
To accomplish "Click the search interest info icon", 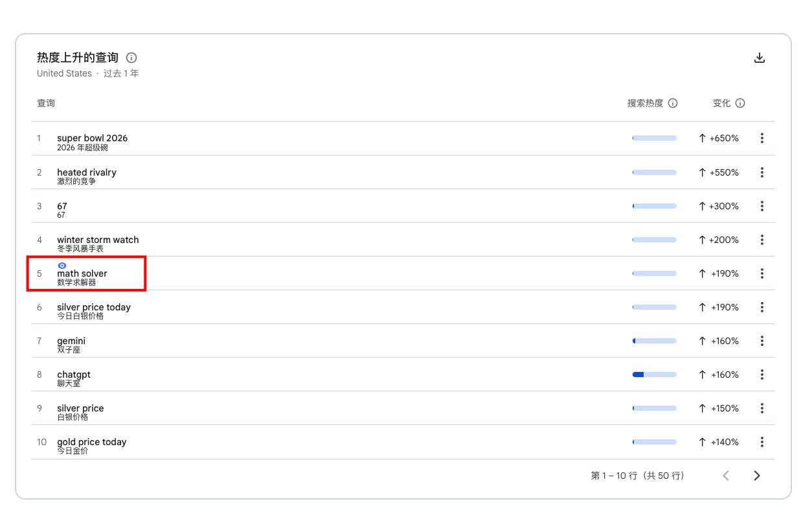I will pyautogui.click(x=673, y=103).
